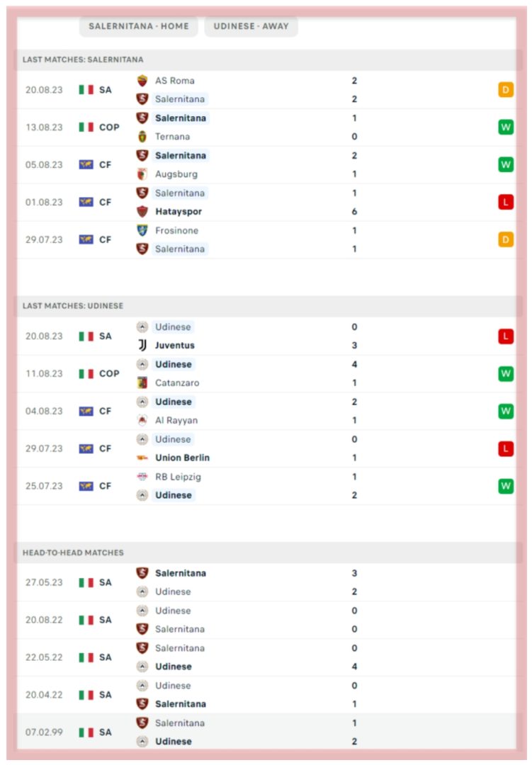Image resolution: width=532 pixels, height=765 pixels.
Task: Click the Juventus logo icon
Action: [x=142, y=346]
